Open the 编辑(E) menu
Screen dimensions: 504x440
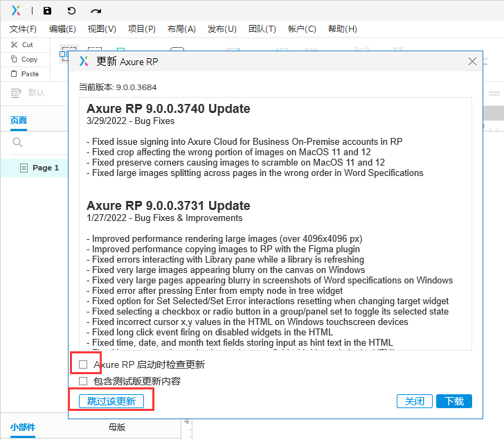point(62,29)
